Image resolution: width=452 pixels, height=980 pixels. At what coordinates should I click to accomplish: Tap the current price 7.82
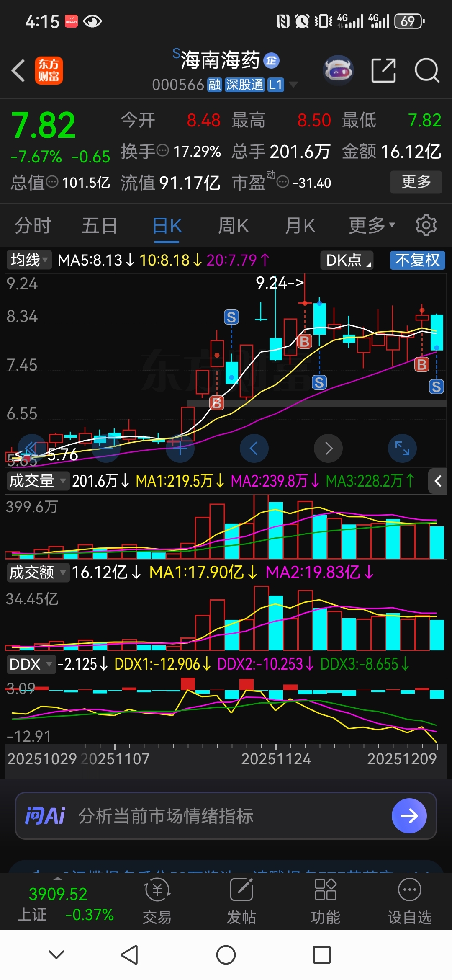44,125
